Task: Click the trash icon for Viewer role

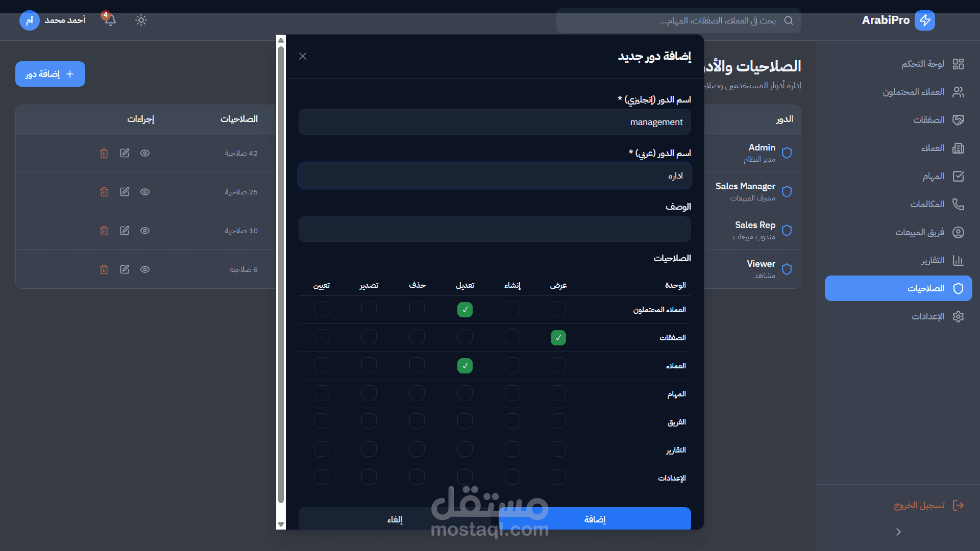Action: [104, 269]
